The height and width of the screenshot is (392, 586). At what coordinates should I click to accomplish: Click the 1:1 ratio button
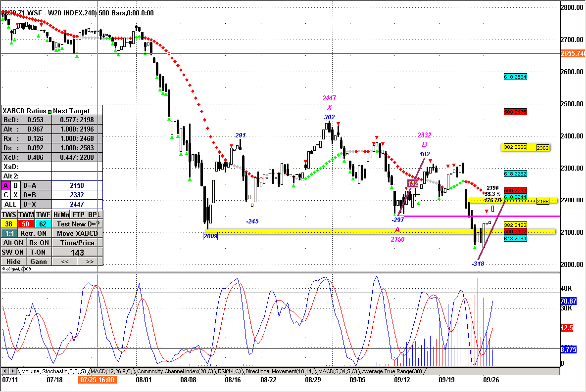click(x=9, y=233)
